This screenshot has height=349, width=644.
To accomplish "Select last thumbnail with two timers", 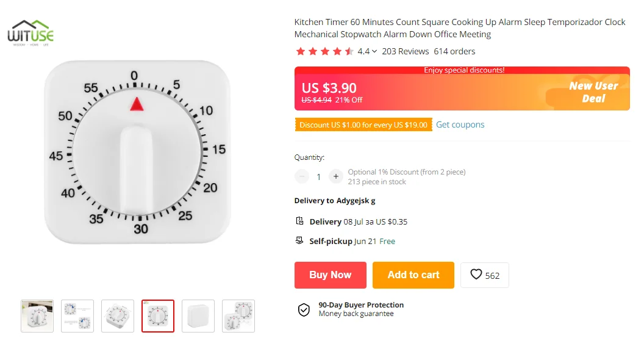I will 238,316.
